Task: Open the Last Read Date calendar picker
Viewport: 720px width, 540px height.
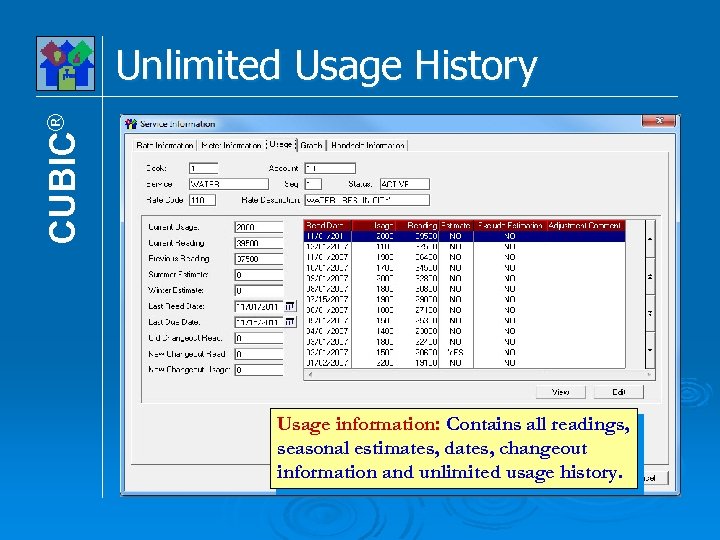Action: (x=290, y=306)
